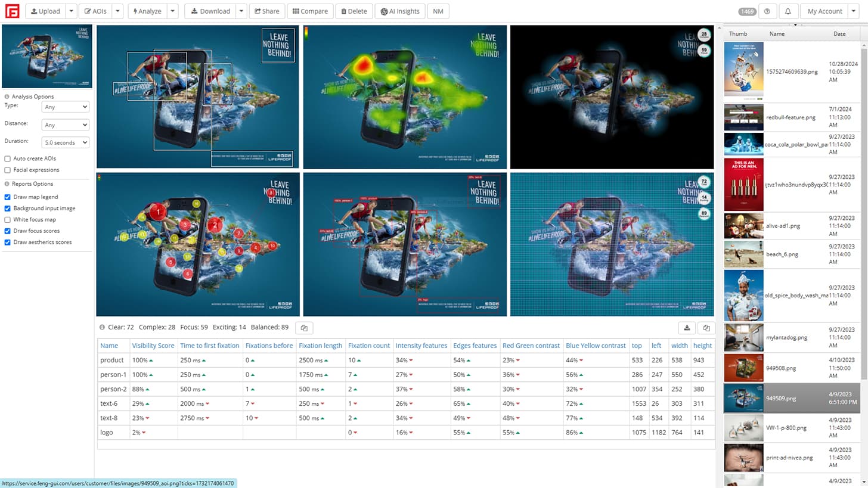
Task: Open the Distance dropdown
Action: (65, 125)
